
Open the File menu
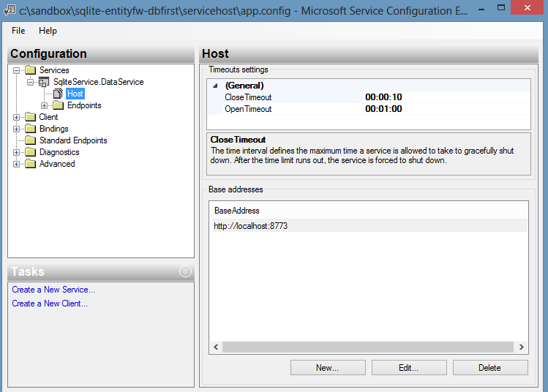18,31
